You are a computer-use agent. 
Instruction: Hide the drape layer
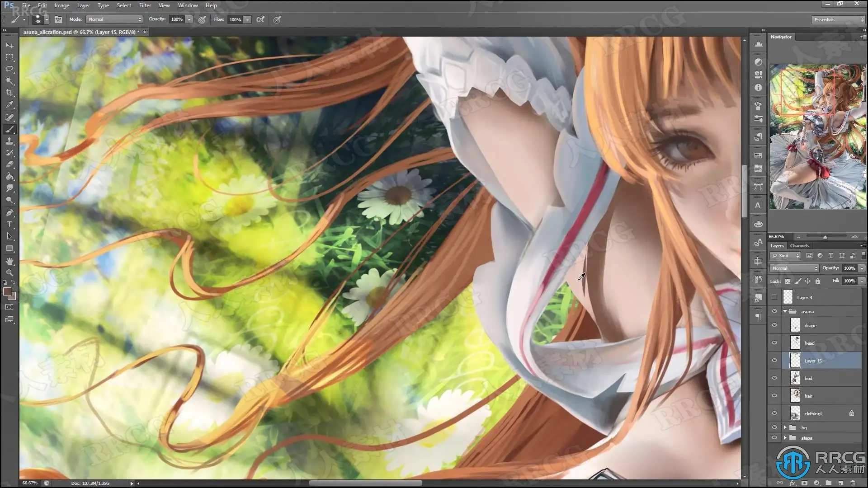(774, 325)
